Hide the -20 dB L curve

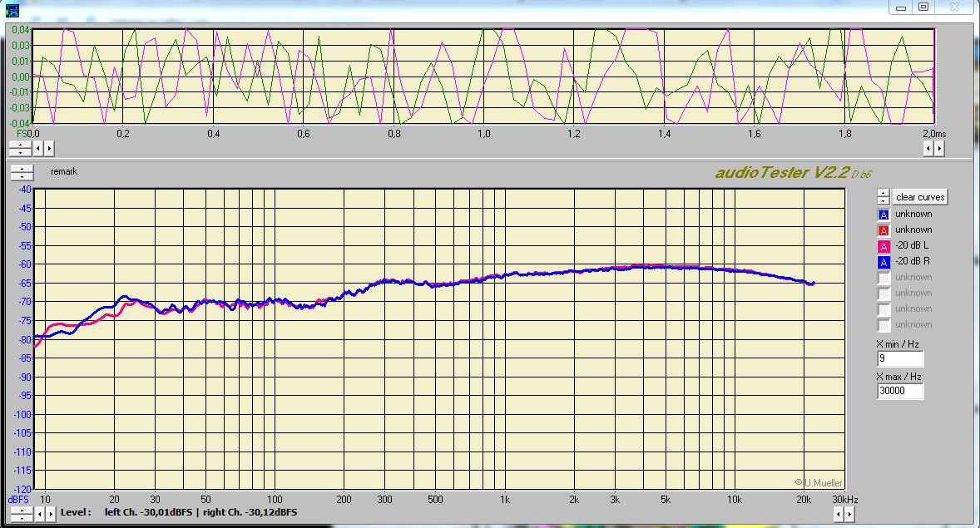[x=883, y=246]
